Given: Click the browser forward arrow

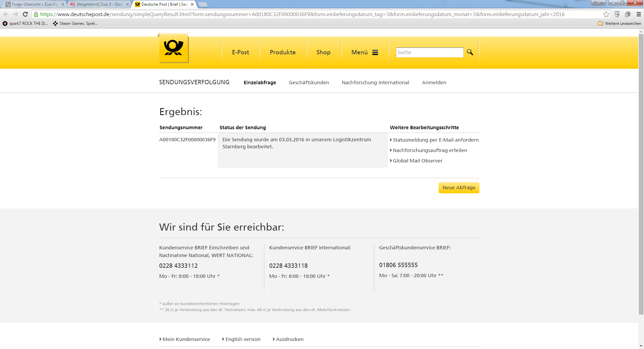Looking at the screenshot, I should tap(15, 14).
